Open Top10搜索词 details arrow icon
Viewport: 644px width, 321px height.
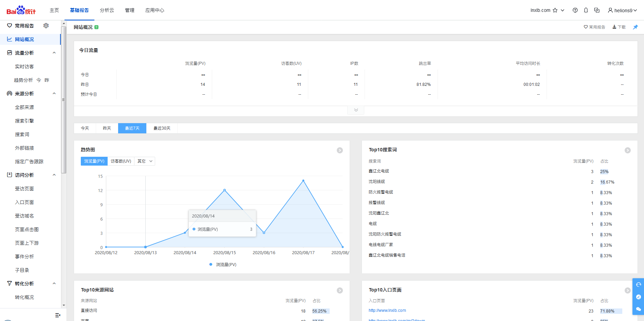point(628,150)
